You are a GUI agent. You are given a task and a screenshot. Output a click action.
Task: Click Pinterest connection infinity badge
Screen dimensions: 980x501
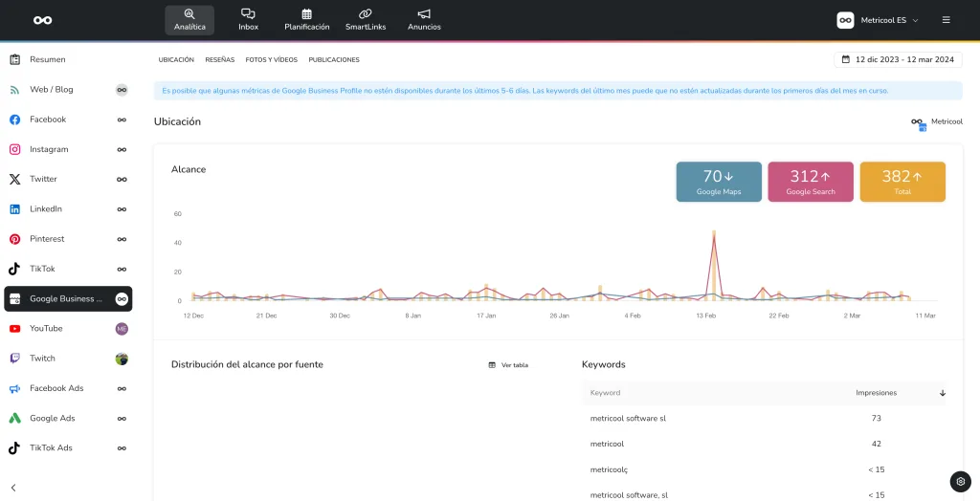[x=122, y=239]
